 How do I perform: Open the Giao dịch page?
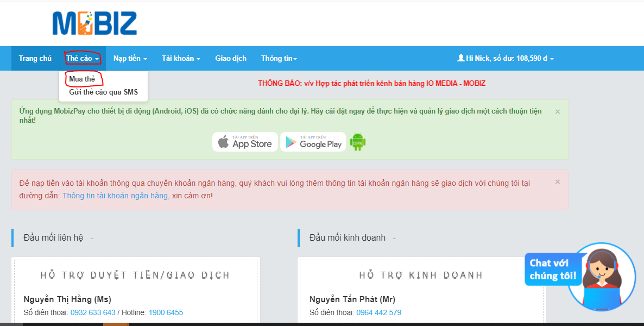pos(231,59)
